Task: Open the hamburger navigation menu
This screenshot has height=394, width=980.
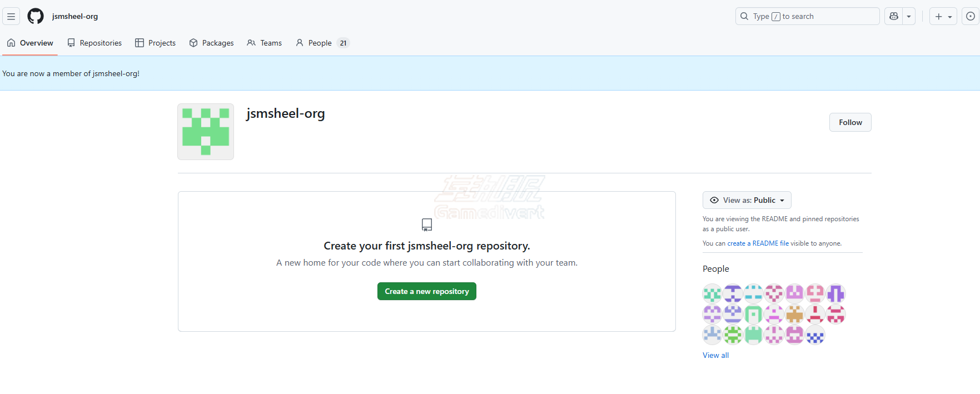Action: 11,17
